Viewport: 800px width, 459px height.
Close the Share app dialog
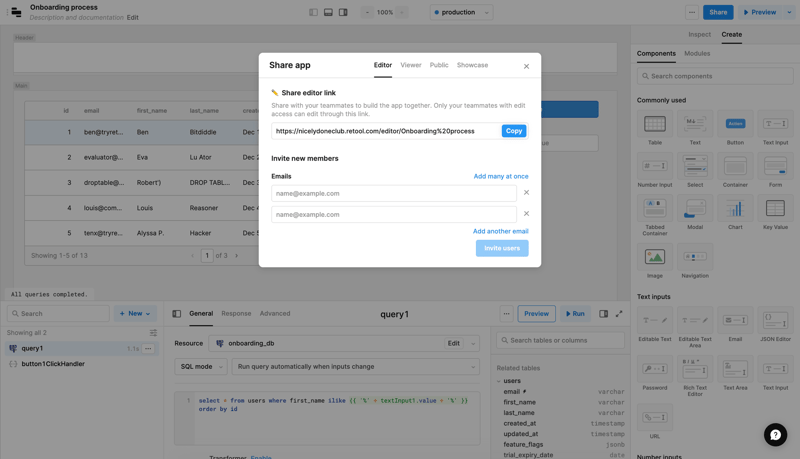pyautogui.click(x=527, y=66)
